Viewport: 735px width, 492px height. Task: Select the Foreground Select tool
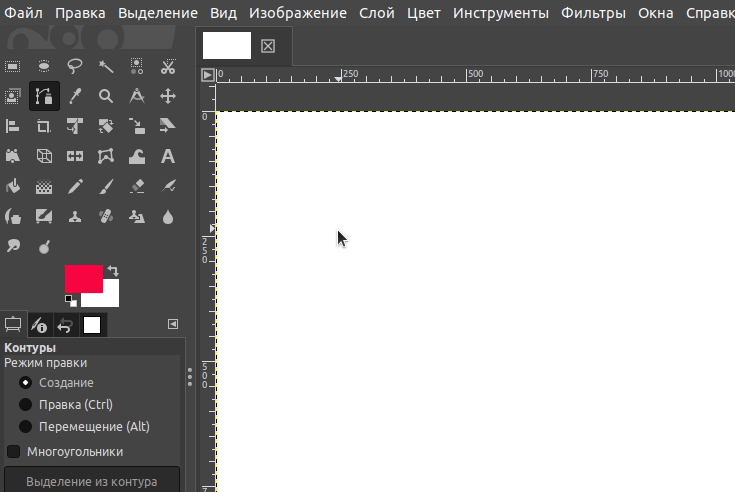(13, 97)
